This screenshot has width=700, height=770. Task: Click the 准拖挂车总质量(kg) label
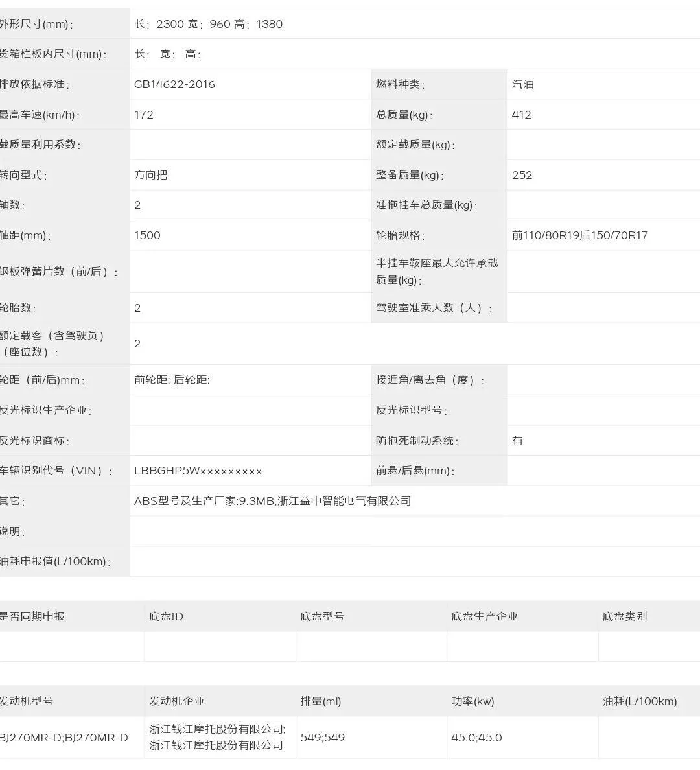pyautogui.click(x=426, y=205)
